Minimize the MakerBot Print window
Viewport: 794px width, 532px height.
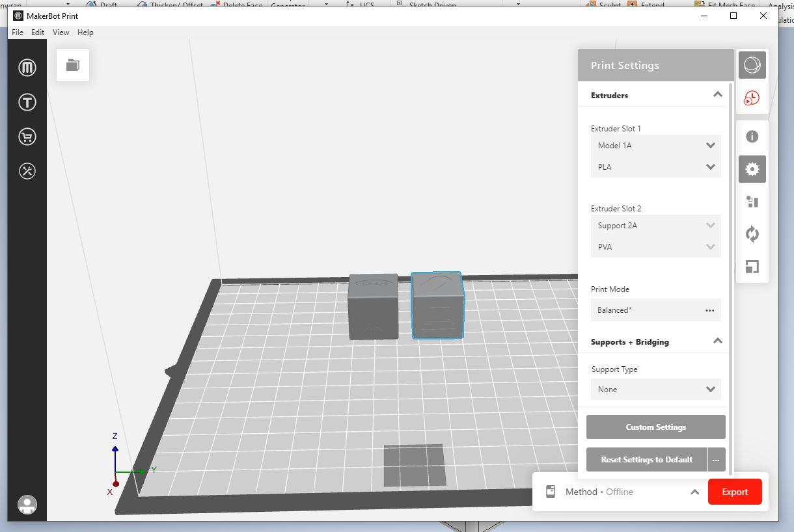(x=704, y=16)
